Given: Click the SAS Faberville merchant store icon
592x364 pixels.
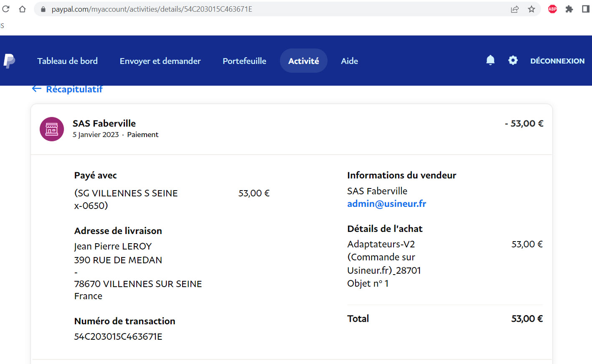Looking at the screenshot, I should pyautogui.click(x=52, y=129).
